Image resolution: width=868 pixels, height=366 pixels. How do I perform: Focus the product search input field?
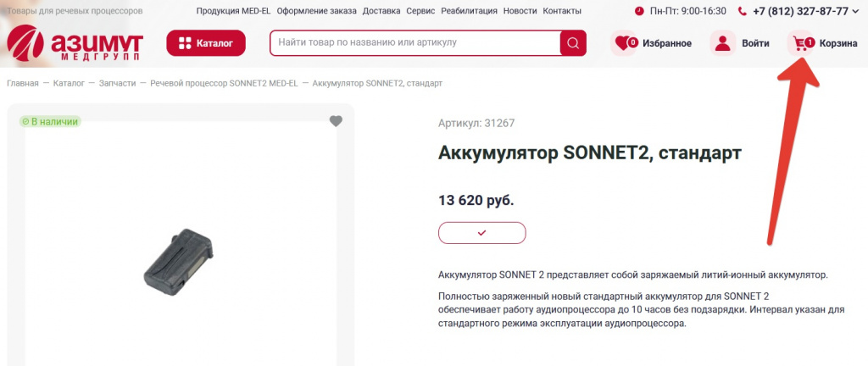coord(415,42)
